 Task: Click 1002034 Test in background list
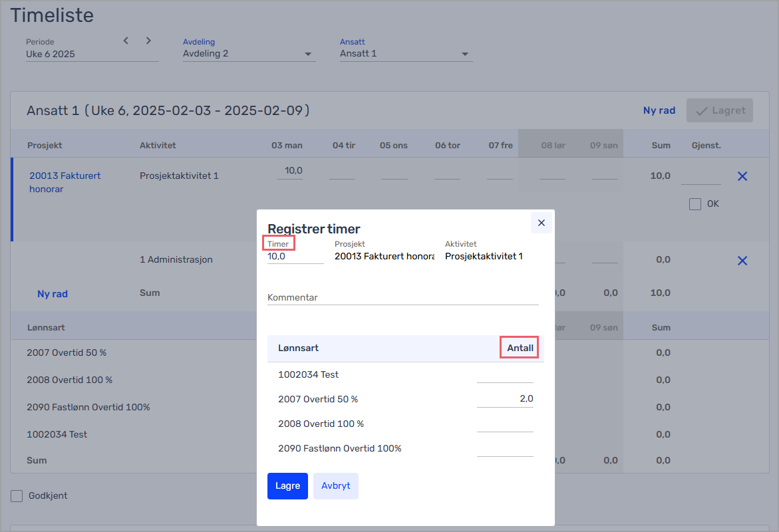click(x=57, y=435)
